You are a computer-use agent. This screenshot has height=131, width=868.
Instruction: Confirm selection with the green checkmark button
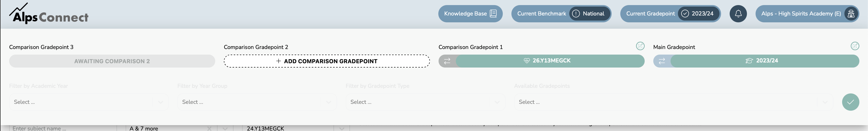click(850, 102)
